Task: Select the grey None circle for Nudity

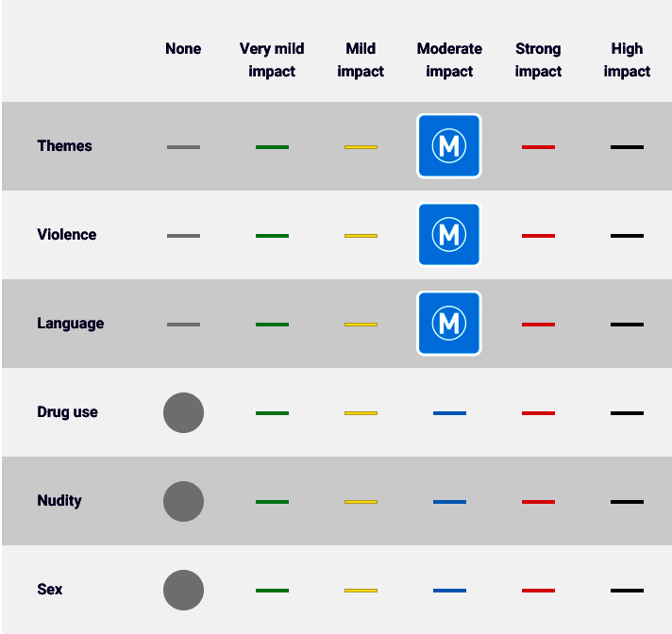Action: [x=183, y=501]
